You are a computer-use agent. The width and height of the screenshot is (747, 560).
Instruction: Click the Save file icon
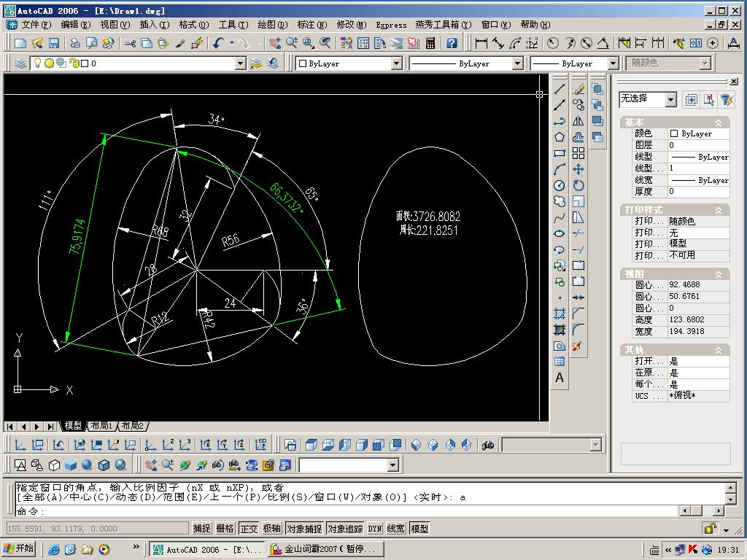[x=54, y=43]
